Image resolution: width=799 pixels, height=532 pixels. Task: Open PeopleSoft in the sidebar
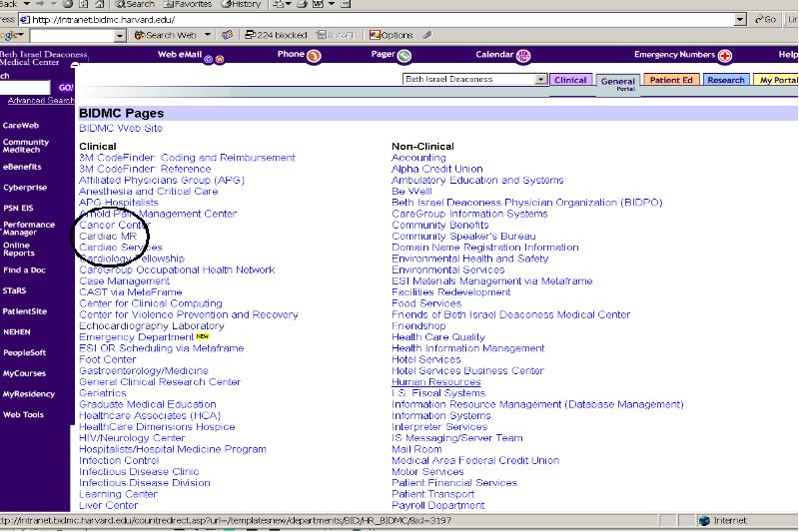(24, 352)
